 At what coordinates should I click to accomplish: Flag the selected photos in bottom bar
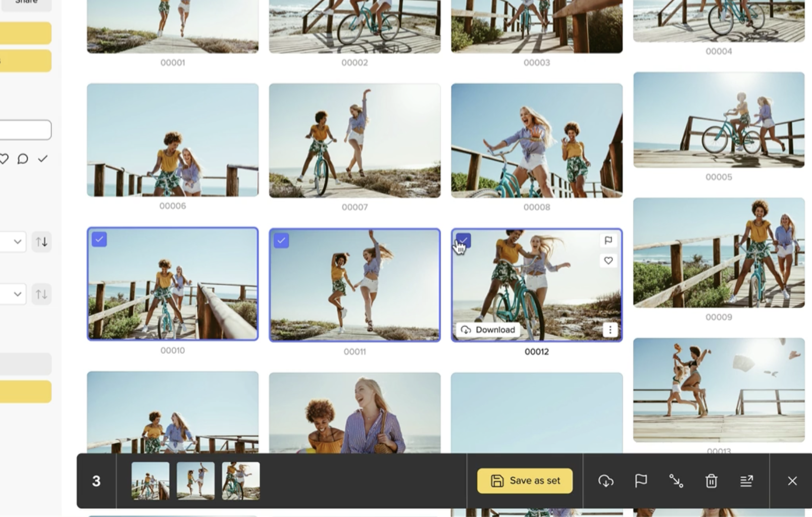[641, 481]
